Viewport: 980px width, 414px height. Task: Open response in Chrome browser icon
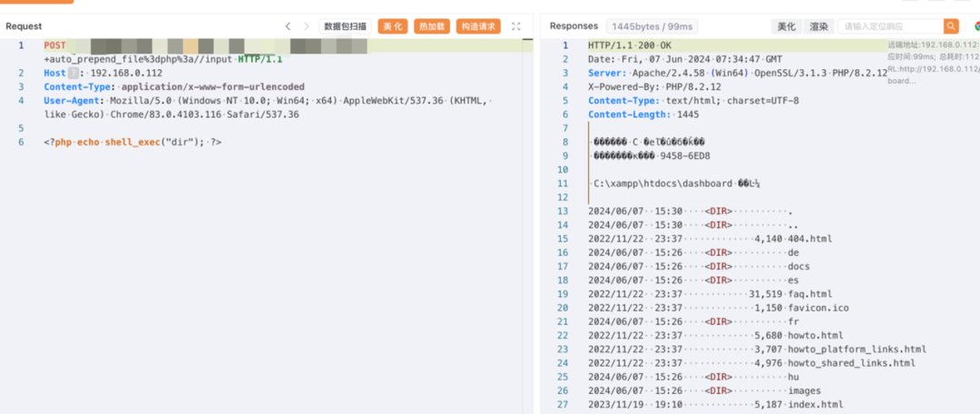click(977, 26)
